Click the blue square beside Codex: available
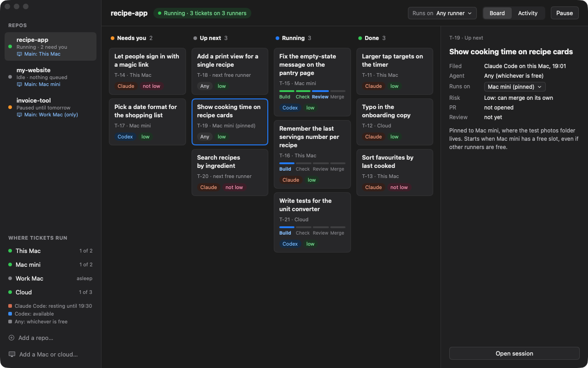 (10, 314)
